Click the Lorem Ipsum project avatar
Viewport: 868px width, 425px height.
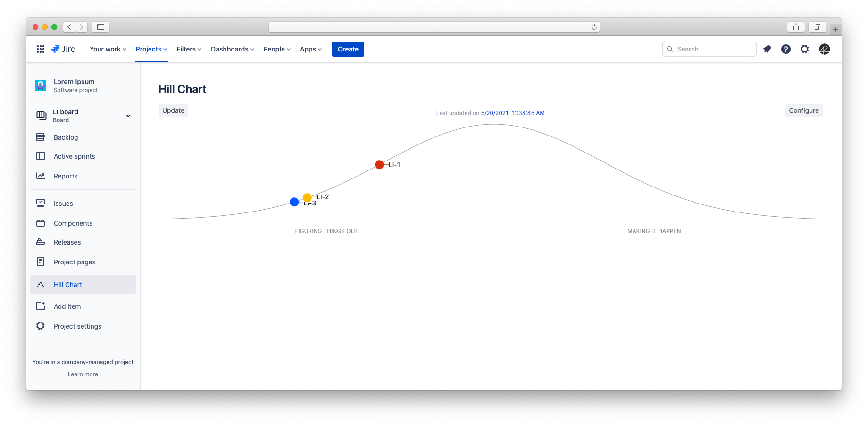click(x=41, y=85)
